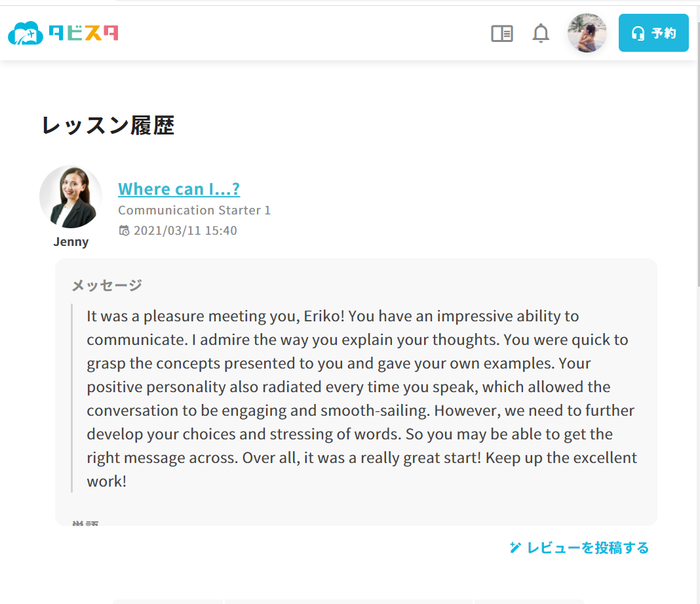The image size is (700, 604).
Task: Open teacher Jenny's profile photo
Action: [x=71, y=197]
